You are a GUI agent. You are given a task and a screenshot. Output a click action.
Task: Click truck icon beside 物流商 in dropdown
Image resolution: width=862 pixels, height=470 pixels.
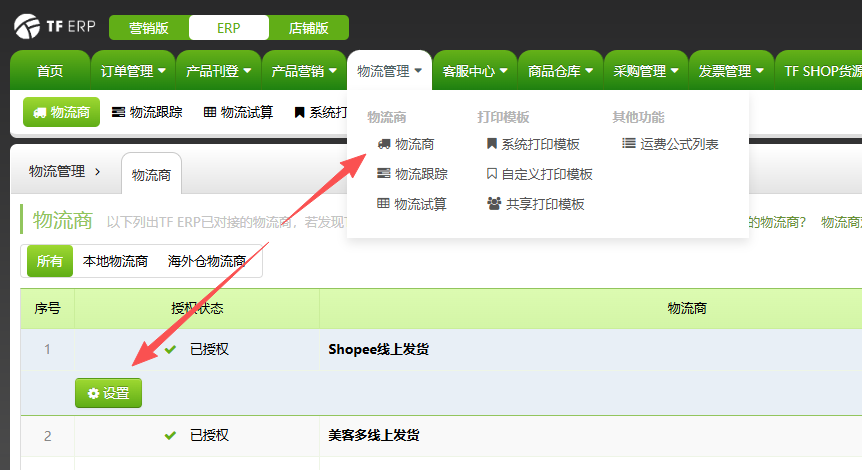tap(384, 144)
